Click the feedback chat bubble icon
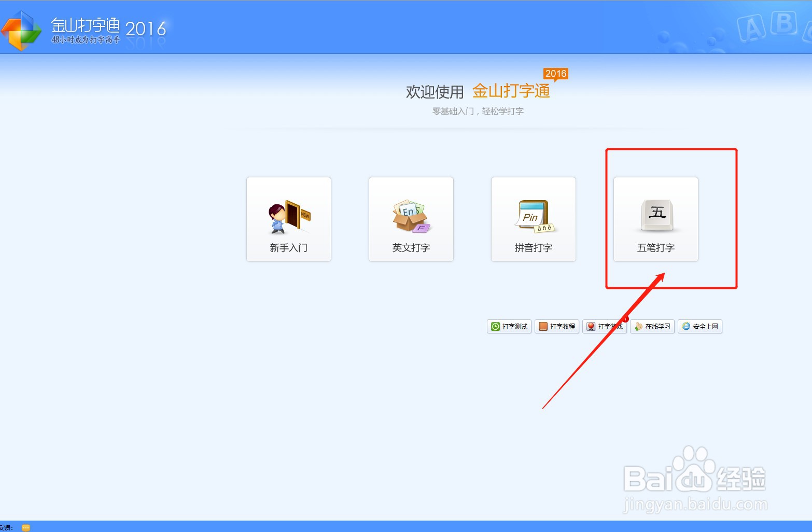Screen dimensions: 812x532 pyautogui.click(x=26, y=527)
